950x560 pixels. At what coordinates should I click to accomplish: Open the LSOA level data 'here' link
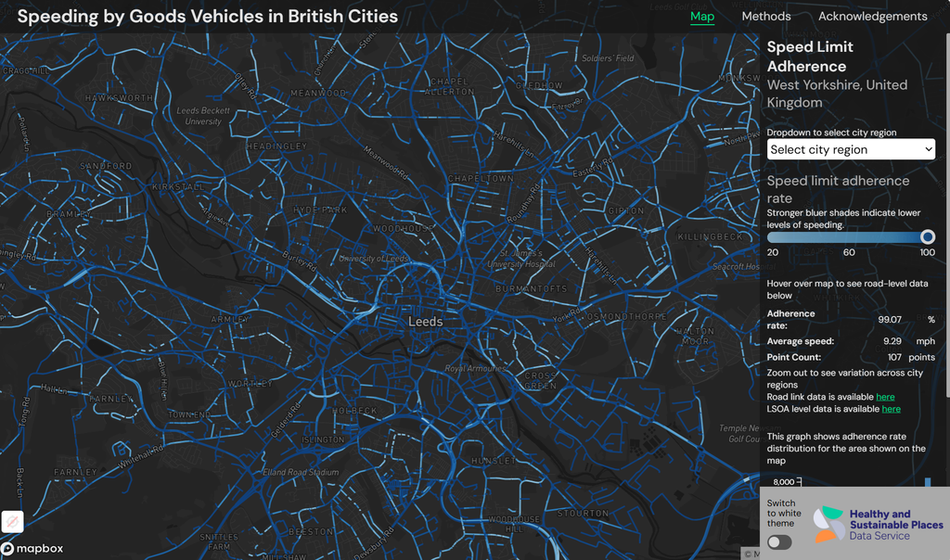pos(892,409)
